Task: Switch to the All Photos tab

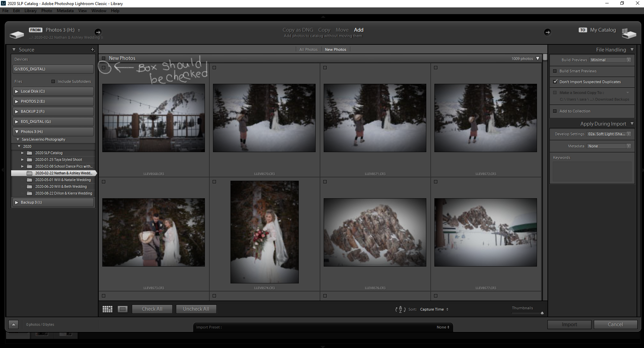Action: [x=308, y=49]
